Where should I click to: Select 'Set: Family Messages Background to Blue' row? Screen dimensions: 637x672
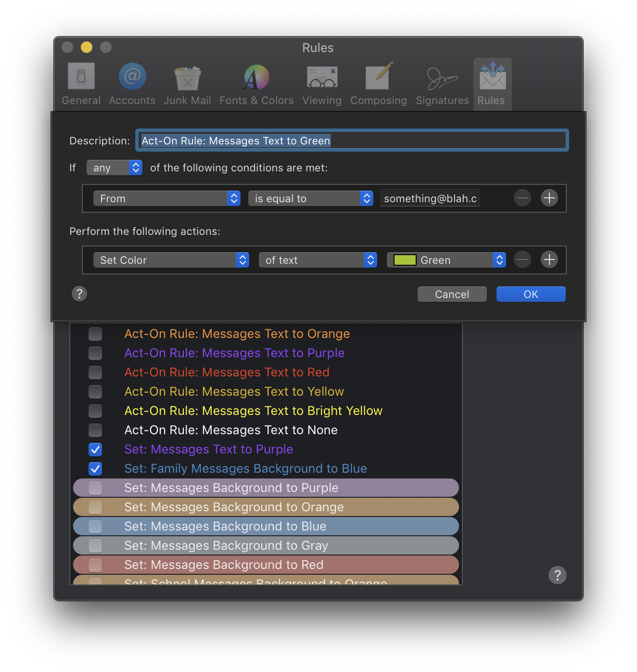266,468
